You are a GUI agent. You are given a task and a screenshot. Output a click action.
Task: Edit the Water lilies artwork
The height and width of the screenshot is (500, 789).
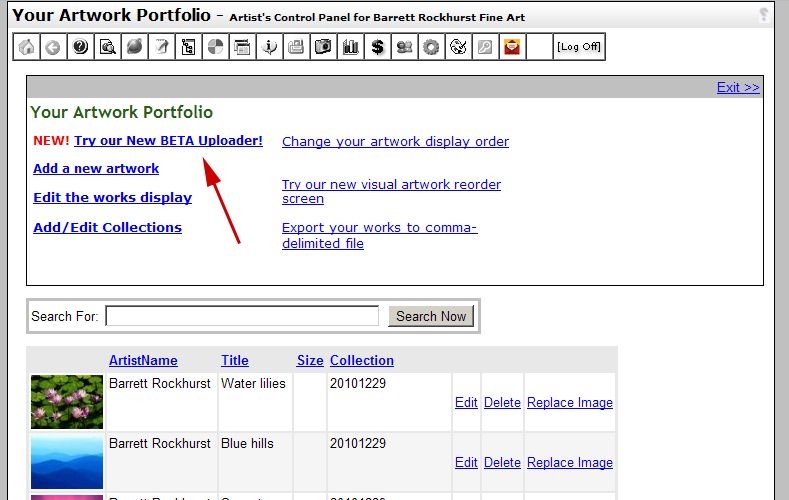pyautogui.click(x=466, y=402)
